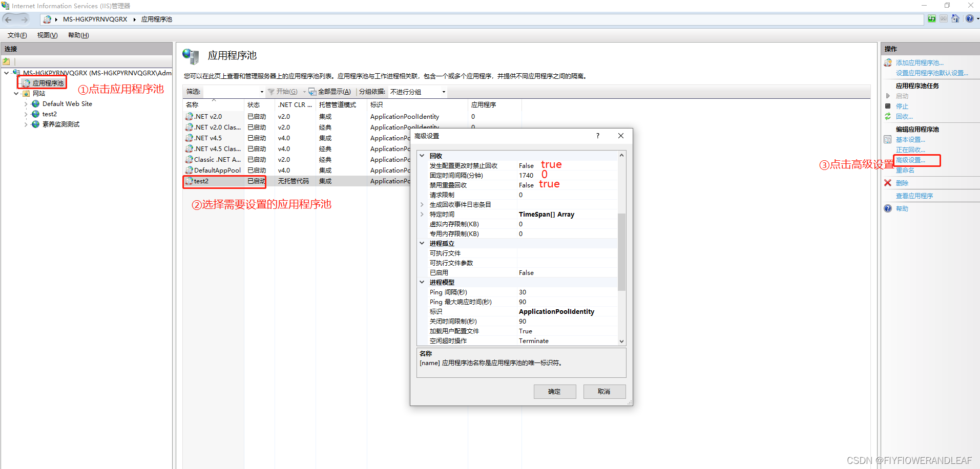The image size is (980, 469).
Task: Click the black stop square icon
Action: 888,106
